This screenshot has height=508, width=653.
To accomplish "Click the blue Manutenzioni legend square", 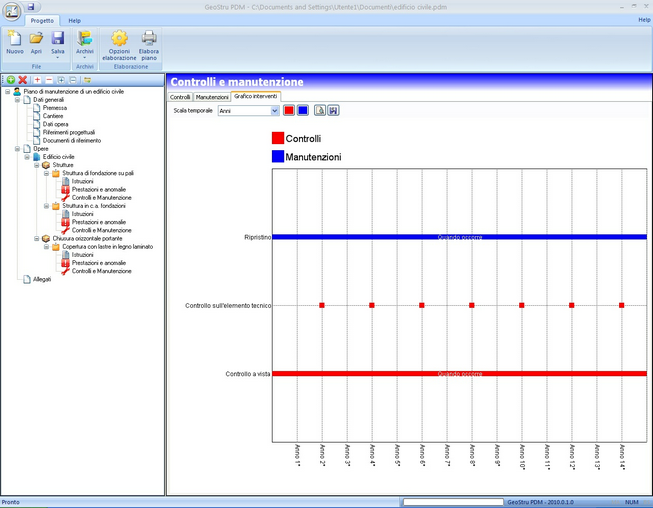I will pos(278,157).
